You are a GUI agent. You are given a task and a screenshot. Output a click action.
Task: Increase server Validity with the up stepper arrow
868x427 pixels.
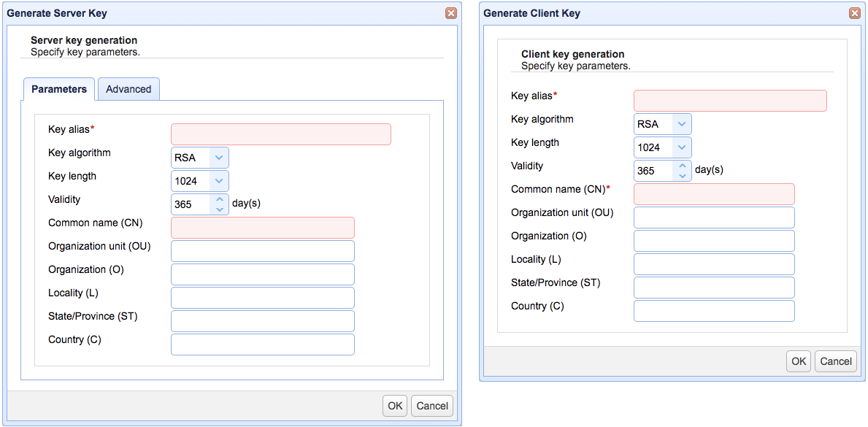(x=220, y=199)
